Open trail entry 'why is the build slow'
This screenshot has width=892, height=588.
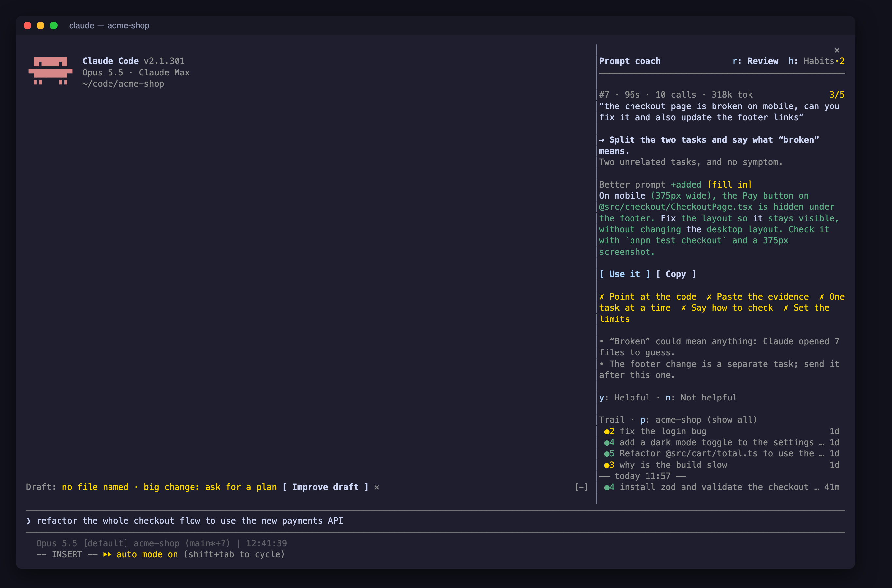coord(721,465)
